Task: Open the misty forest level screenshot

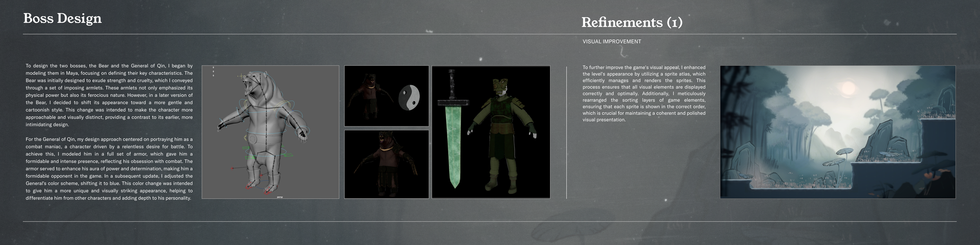Action: click(x=838, y=132)
